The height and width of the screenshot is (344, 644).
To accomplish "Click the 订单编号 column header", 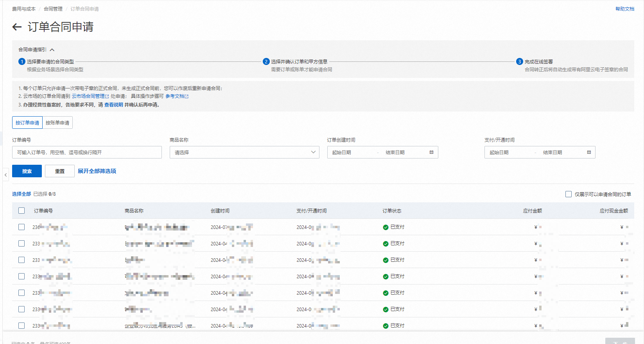I will [43, 211].
